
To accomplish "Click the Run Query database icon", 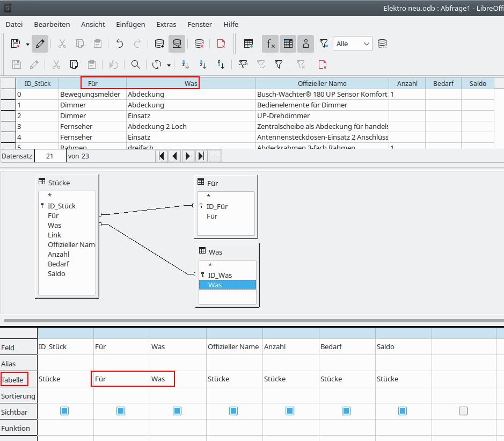I will click(159, 44).
